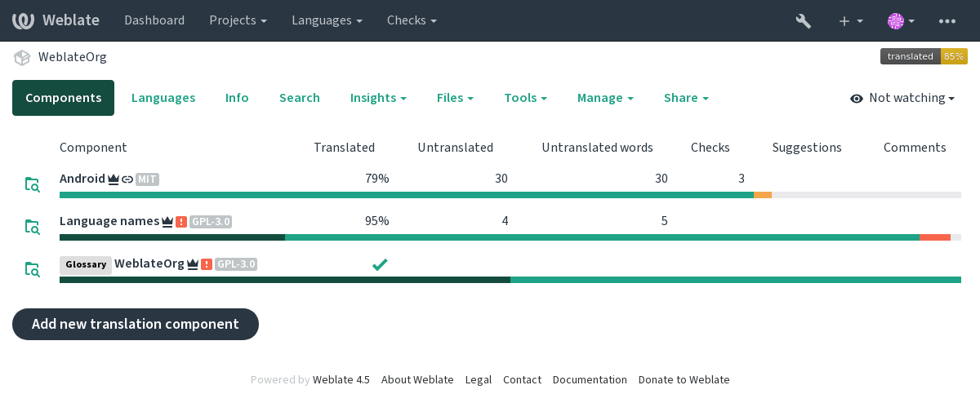
Task: Open the WeblateOrg glossary component link
Action: [149, 263]
